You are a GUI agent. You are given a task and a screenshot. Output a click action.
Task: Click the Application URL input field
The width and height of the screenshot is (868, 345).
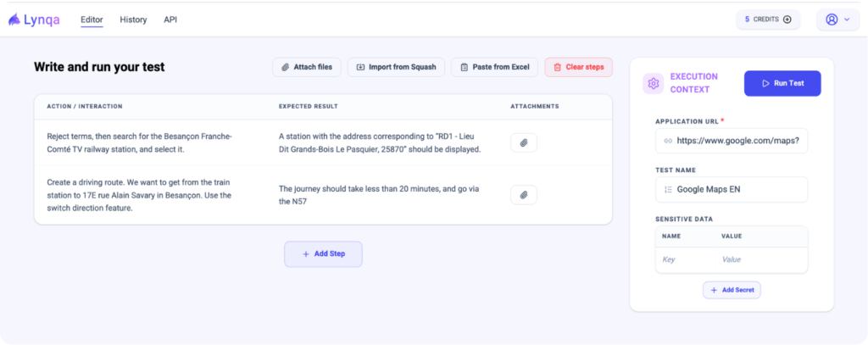click(737, 141)
